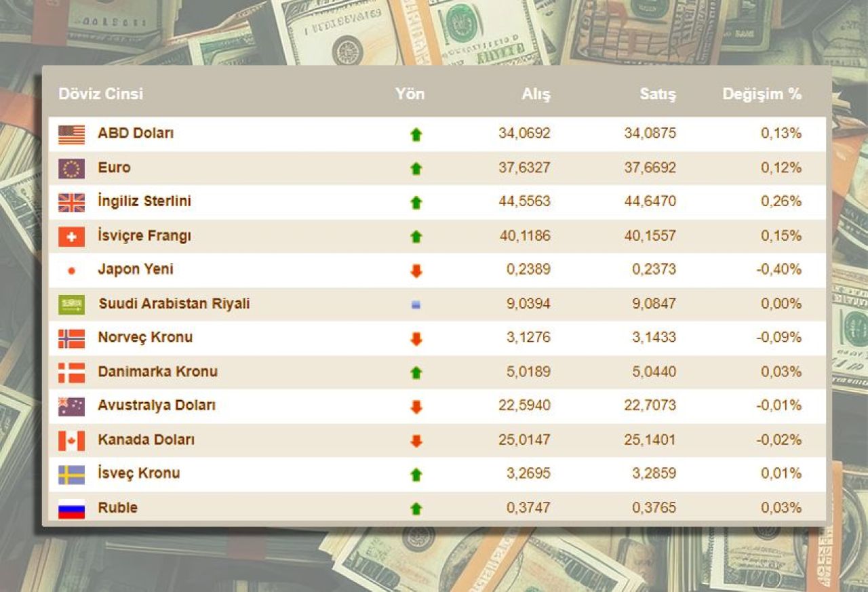Select the Avustralya Doları label

157,406
